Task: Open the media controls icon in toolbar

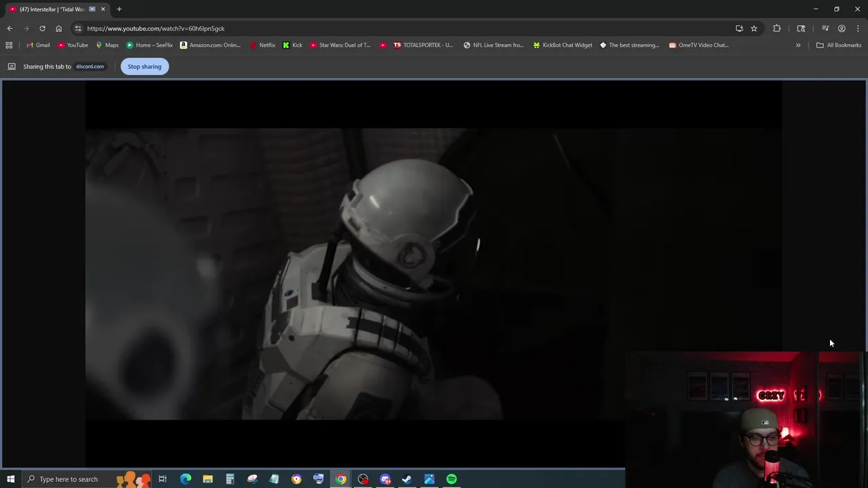Action: (x=825, y=28)
